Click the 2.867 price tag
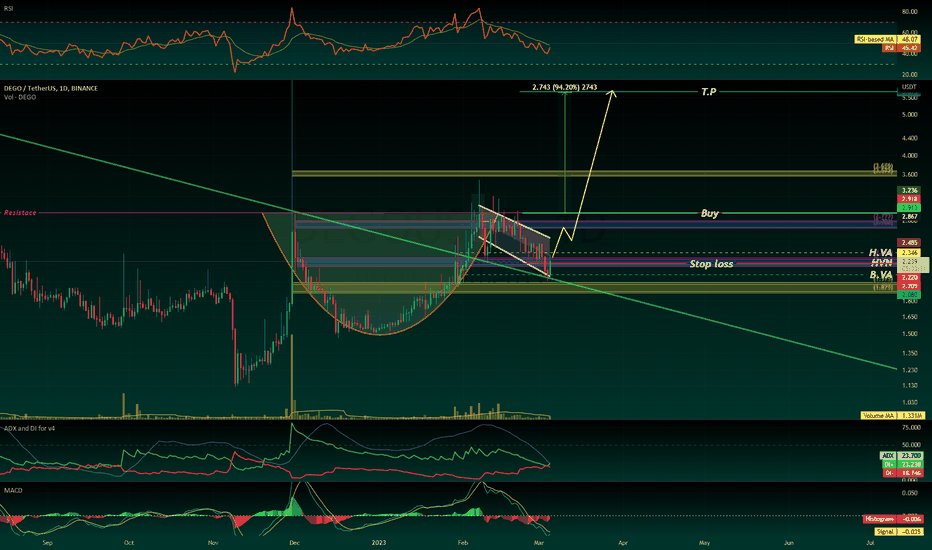Viewport: 932px width, 550px height. [x=909, y=216]
